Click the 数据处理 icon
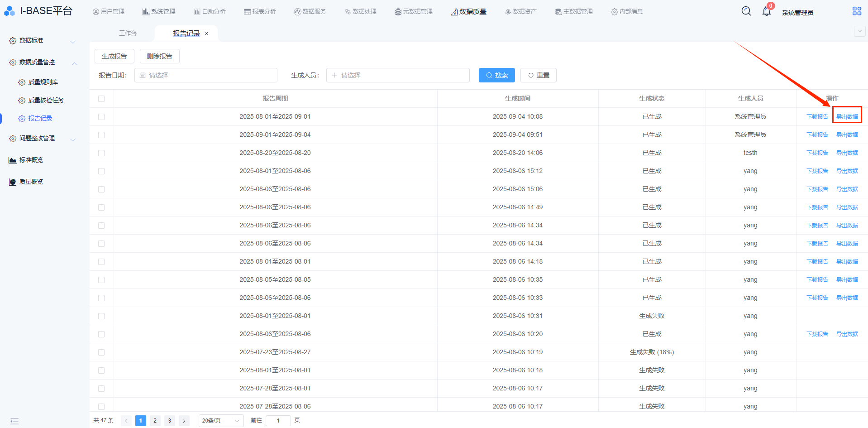868x428 pixels. (x=348, y=12)
